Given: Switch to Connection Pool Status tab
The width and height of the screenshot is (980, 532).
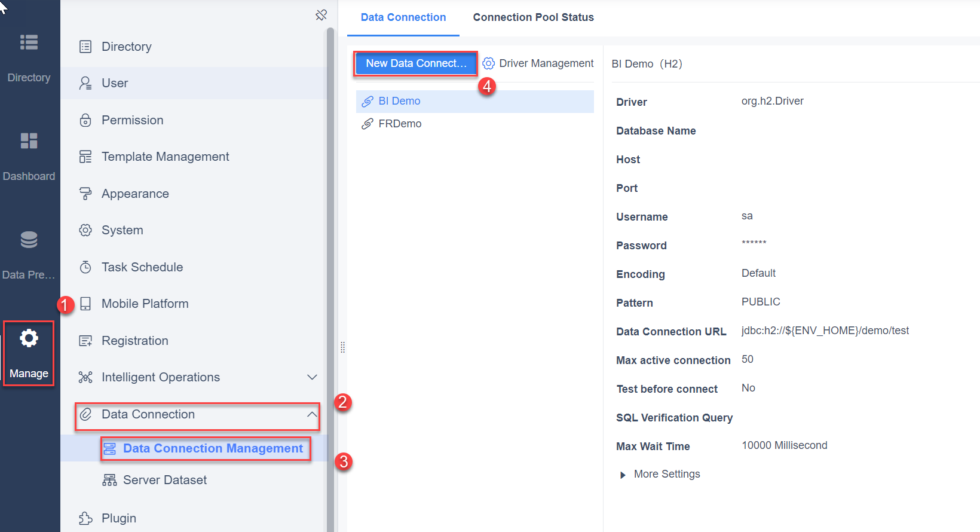Looking at the screenshot, I should coord(534,17).
